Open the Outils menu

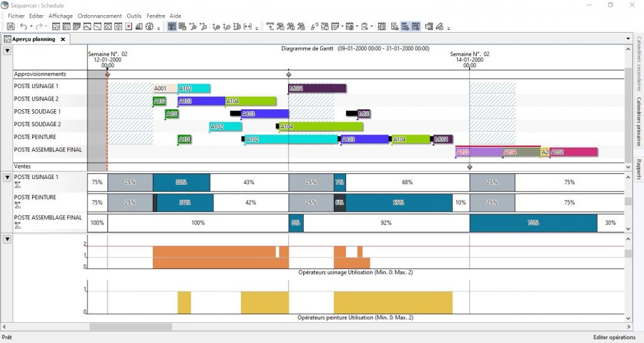click(x=134, y=16)
